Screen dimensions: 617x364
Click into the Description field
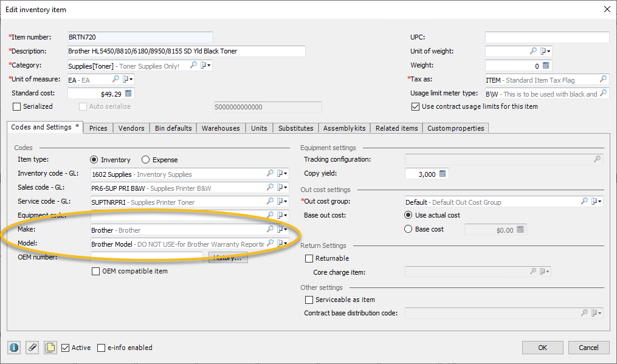pos(187,51)
